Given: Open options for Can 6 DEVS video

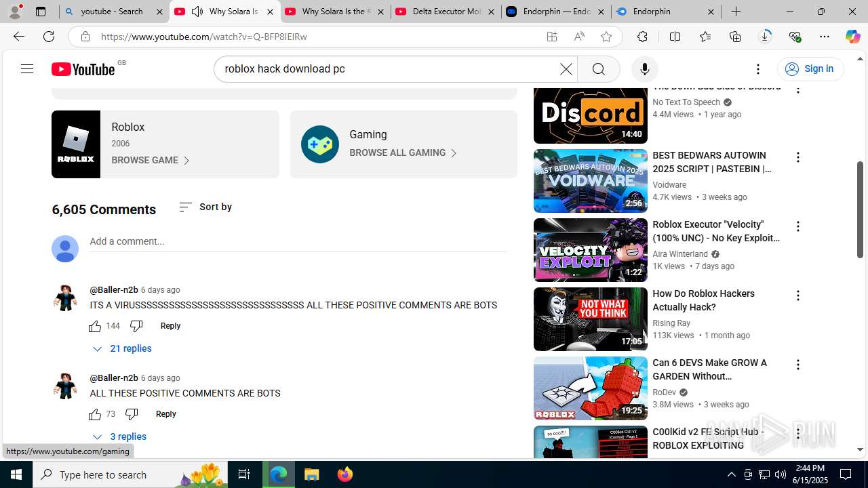Looking at the screenshot, I should tap(798, 365).
